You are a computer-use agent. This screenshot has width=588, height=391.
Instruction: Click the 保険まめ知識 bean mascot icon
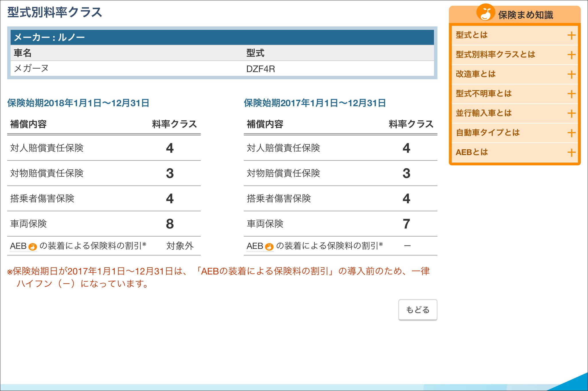486,12
